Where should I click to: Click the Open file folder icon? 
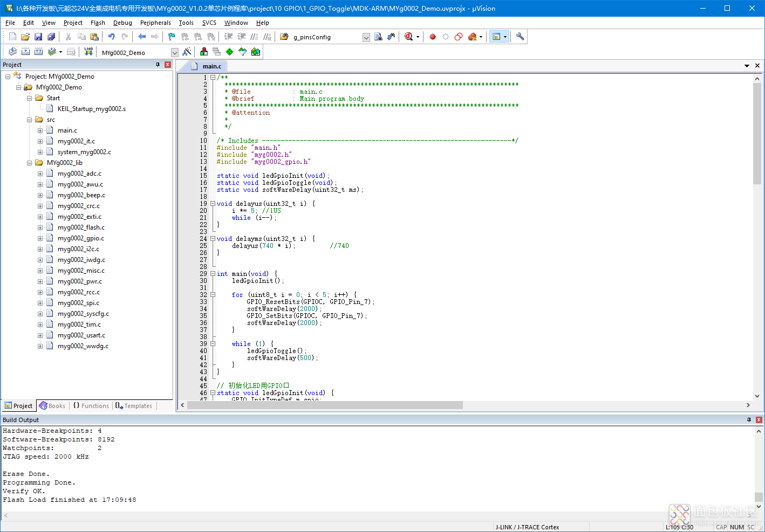[25, 37]
